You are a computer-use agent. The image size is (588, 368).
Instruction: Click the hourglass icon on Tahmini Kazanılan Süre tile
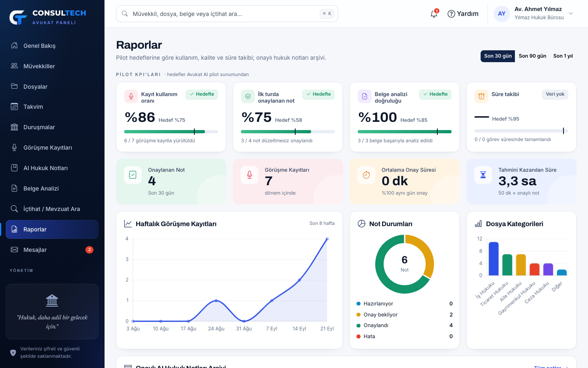tap(483, 175)
